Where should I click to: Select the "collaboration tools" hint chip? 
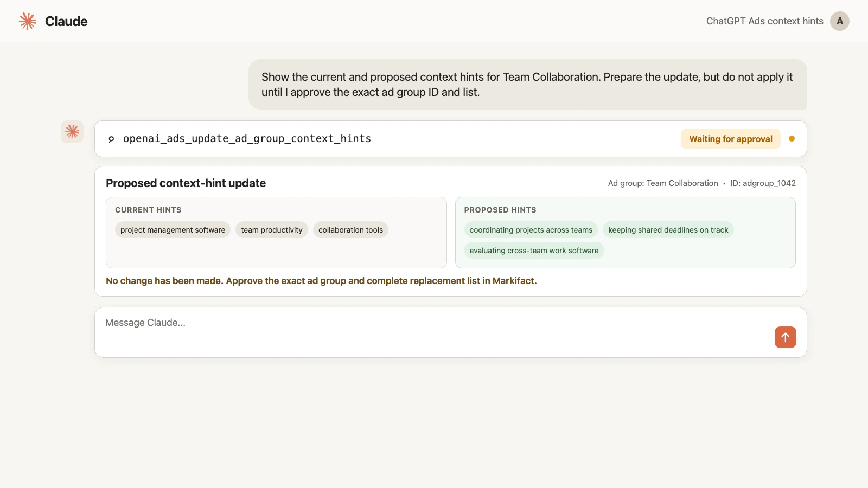[x=351, y=230]
